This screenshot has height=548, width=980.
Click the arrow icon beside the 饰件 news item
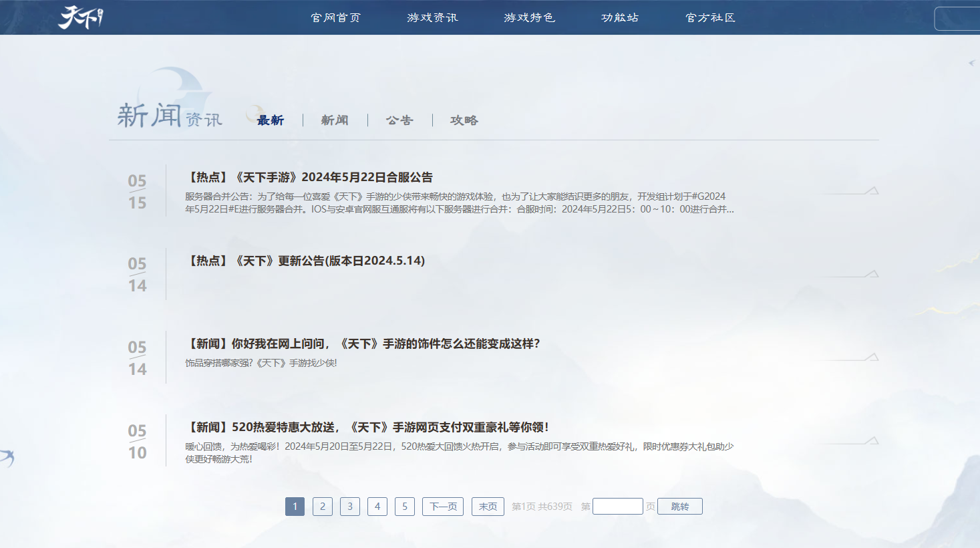[848, 358]
